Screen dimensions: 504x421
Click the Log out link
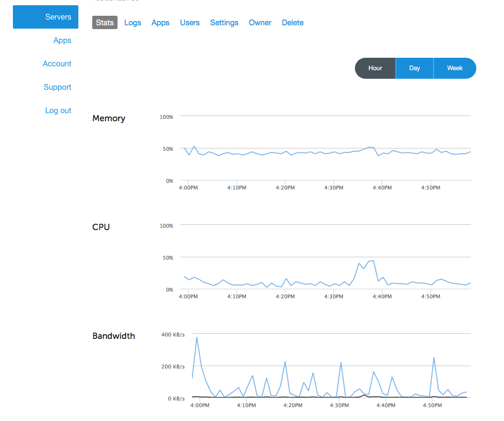[58, 110]
